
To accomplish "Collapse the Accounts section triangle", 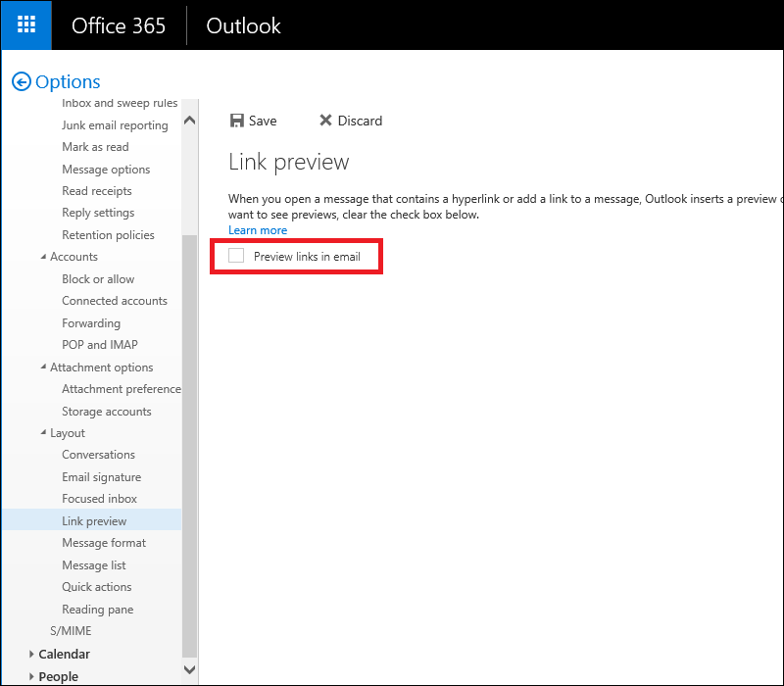I will click(x=43, y=257).
